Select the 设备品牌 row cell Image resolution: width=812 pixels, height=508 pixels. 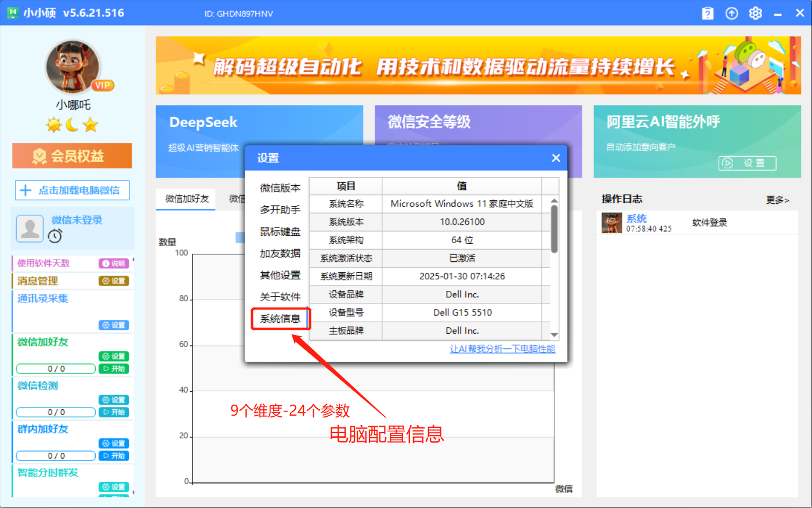tap(346, 294)
